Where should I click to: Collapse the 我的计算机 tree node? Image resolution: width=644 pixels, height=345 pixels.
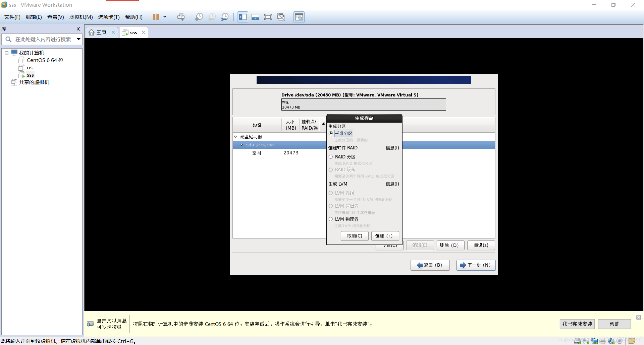point(6,53)
